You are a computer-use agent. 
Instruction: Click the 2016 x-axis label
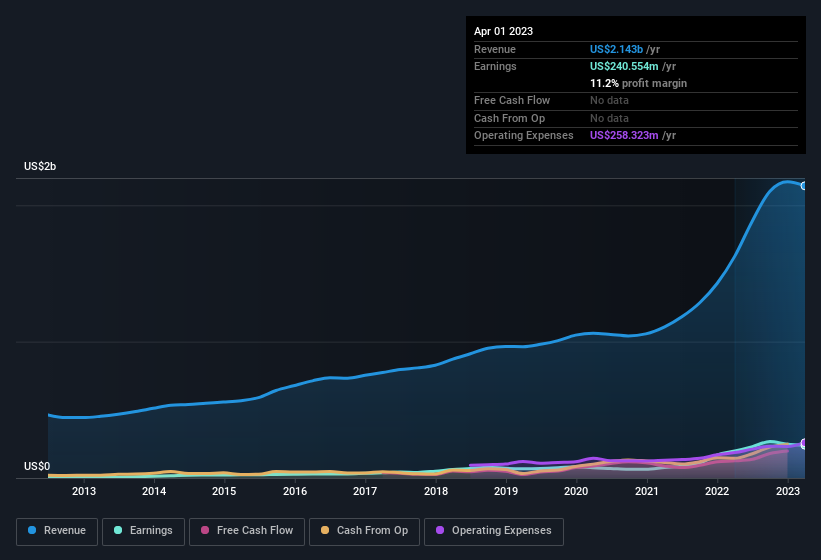coord(295,491)
